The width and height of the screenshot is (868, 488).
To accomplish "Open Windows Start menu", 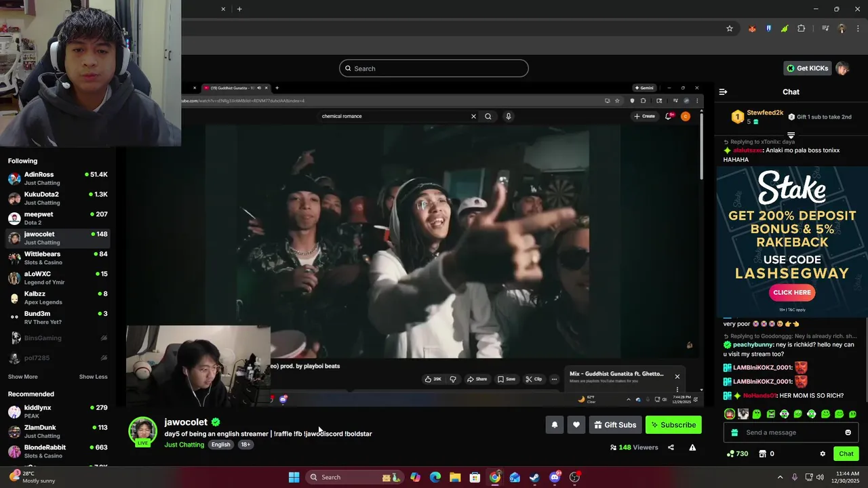I will (x=294, y=477).
